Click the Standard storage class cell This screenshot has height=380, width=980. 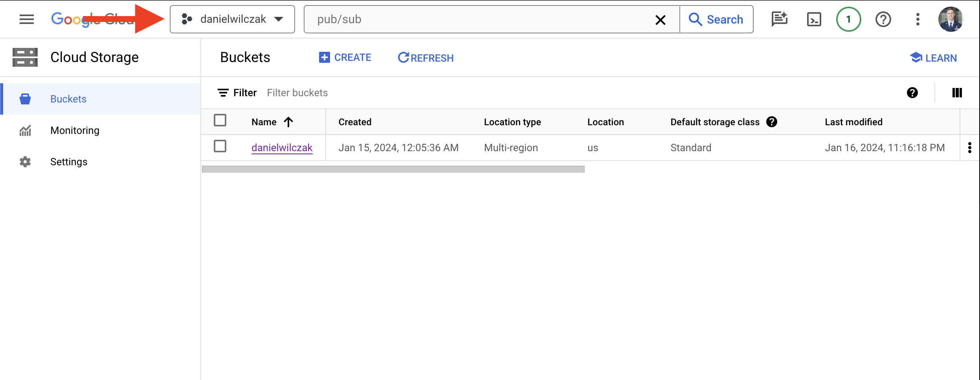[x=691, y=148]
